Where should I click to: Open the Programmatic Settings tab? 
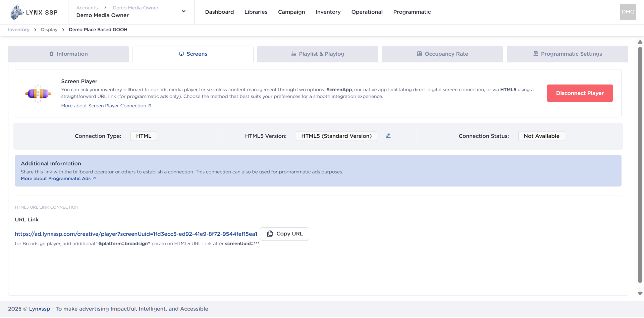click(x=568, y=54)
